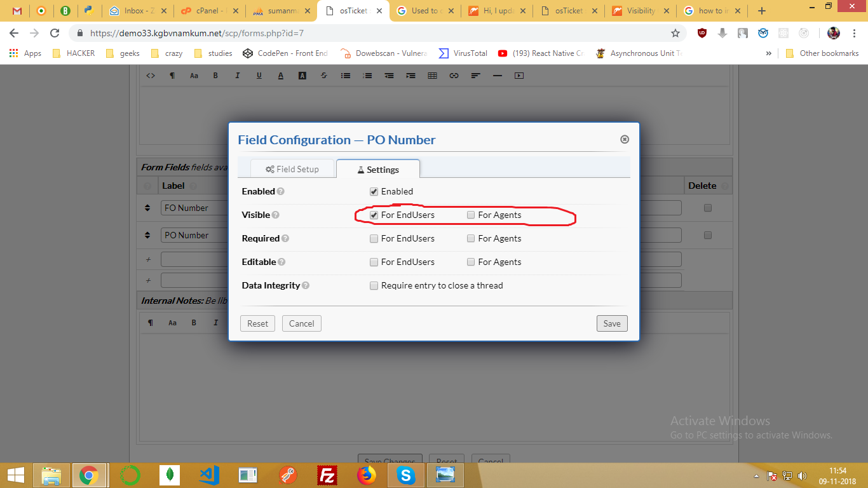The image size is (868, 488).
Task: Select the italic formatting icon
Action: coord(237,75)
